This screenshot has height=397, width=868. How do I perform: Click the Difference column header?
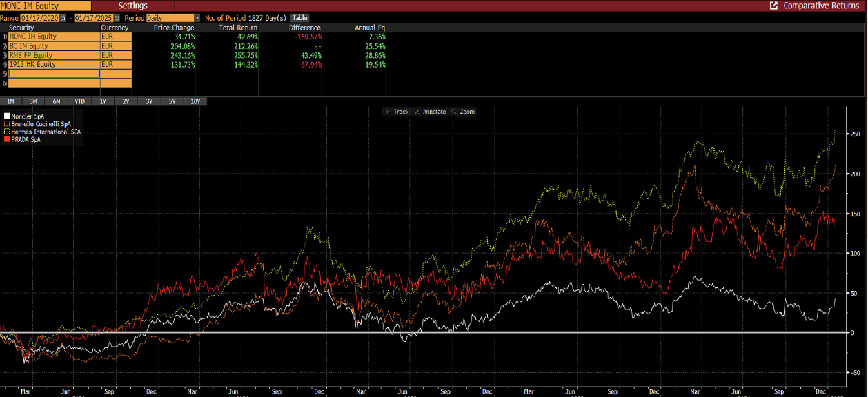(x=304, y=28)
